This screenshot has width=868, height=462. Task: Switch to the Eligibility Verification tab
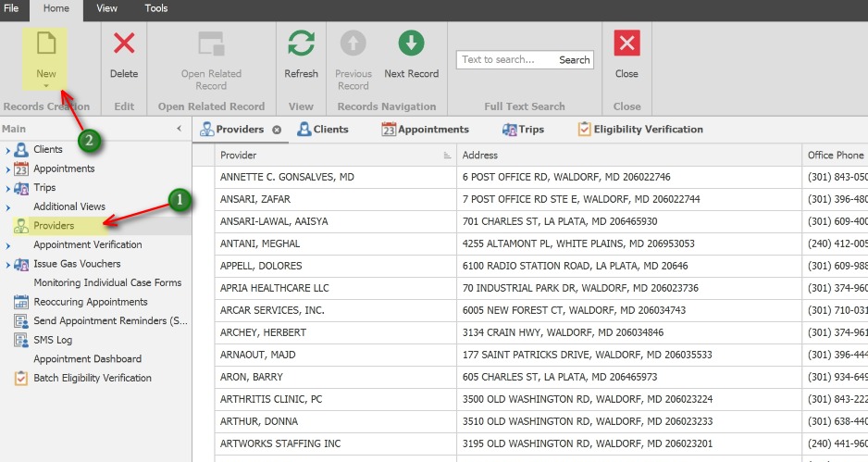pos(648,130)
